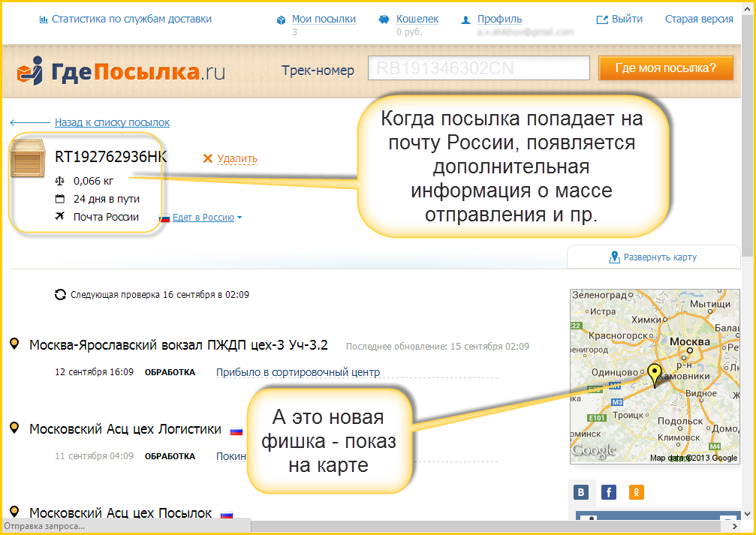756x535 pixels.
Task: Click the wallet icon
Action: pyautogui.click(x=384, y=20)
